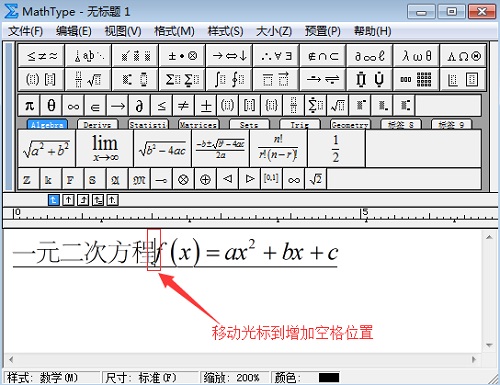Click the vertical scrollbar down arrow
The image size is (500, 385).
click(x=489, y=345)
